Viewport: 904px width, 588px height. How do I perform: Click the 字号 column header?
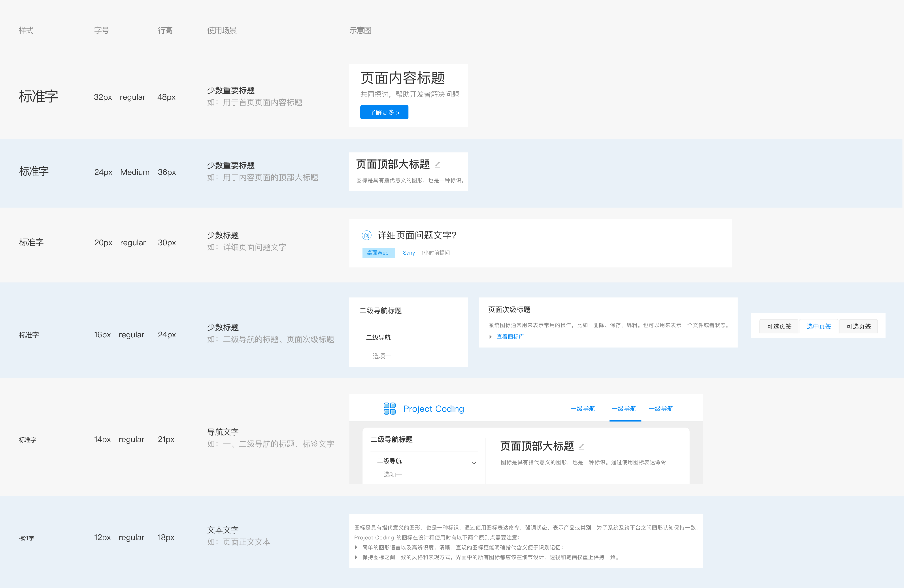tap(101, 30)
